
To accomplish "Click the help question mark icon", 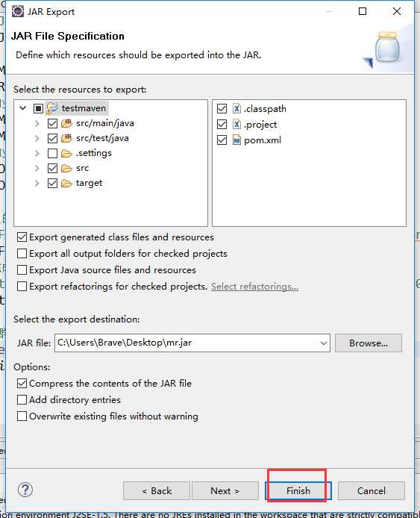I will (25, 490).
